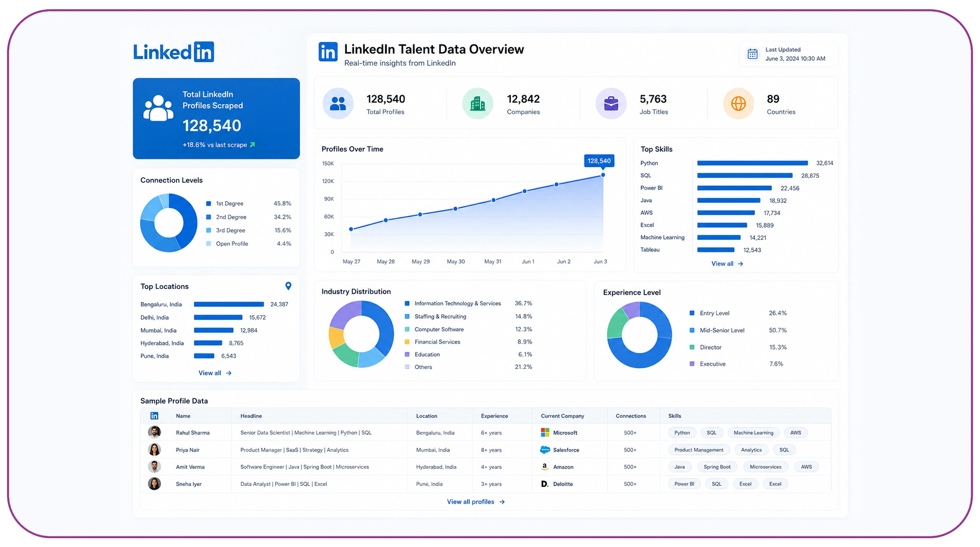Click the Experience Level donut chart
980x547 pixels.
pos(640,335)
